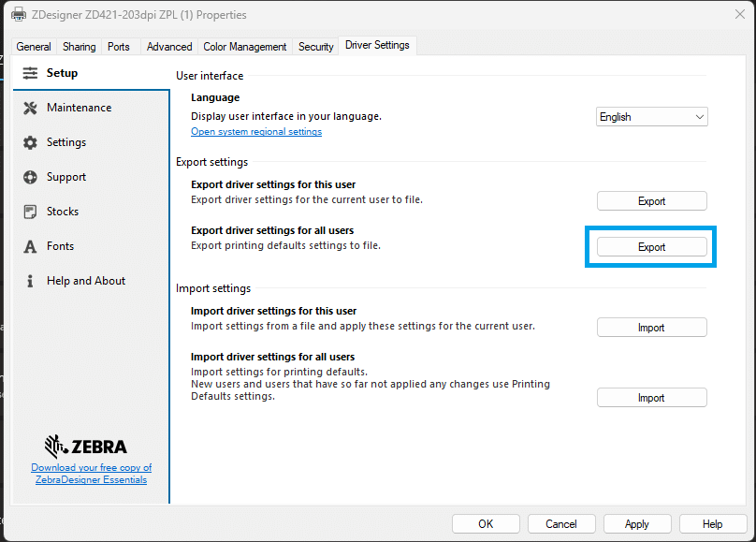Click the 'Import settings' section heading
This screenshot has width=756, height=542.
point(213,288)
